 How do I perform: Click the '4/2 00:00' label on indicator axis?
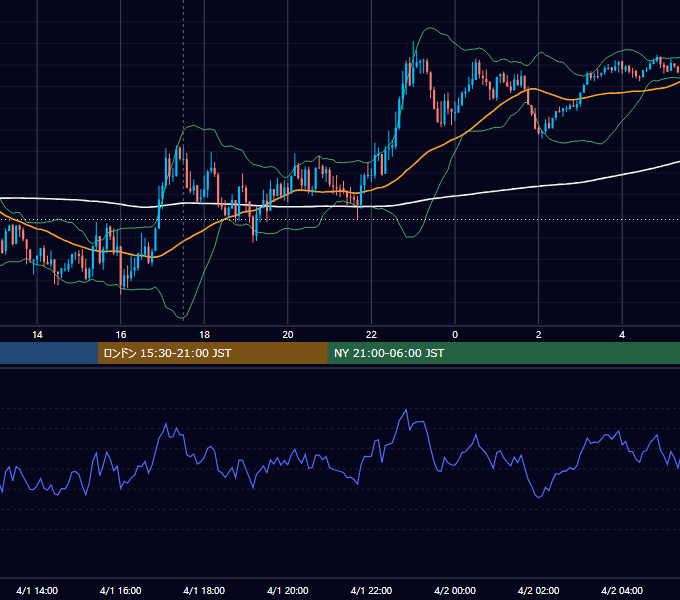pos(455,590)
